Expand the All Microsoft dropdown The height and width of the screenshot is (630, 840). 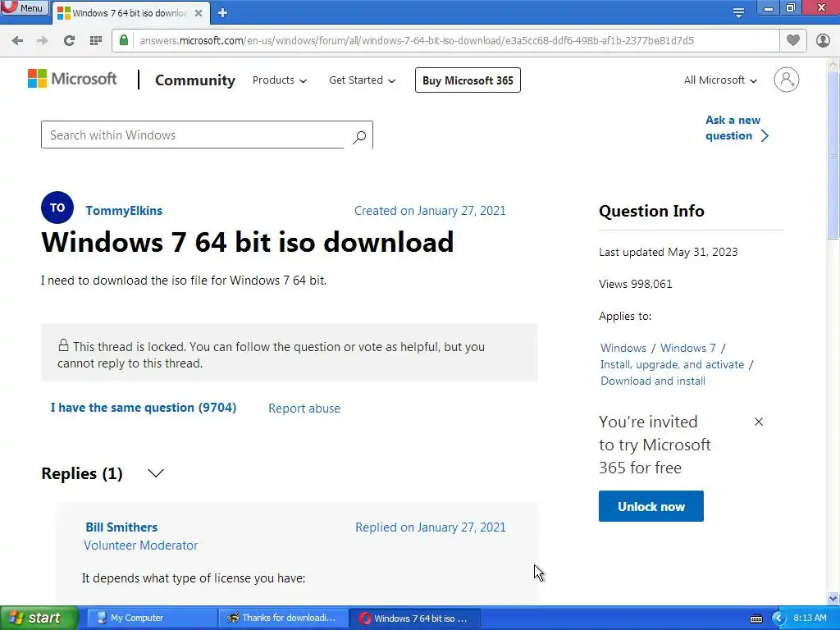click(x=720, y=80)
